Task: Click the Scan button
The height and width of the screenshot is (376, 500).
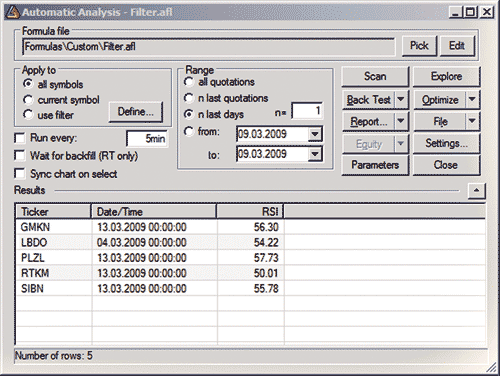Action: [375, 76]
